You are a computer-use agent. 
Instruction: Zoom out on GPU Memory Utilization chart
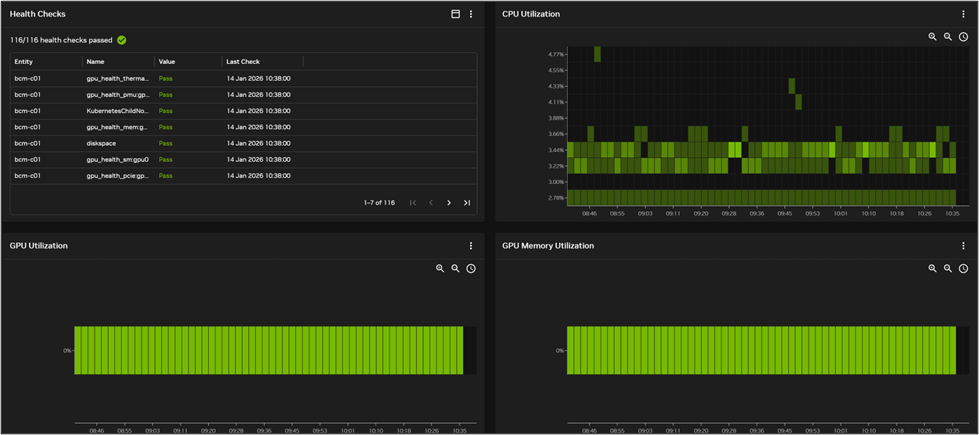948,269
